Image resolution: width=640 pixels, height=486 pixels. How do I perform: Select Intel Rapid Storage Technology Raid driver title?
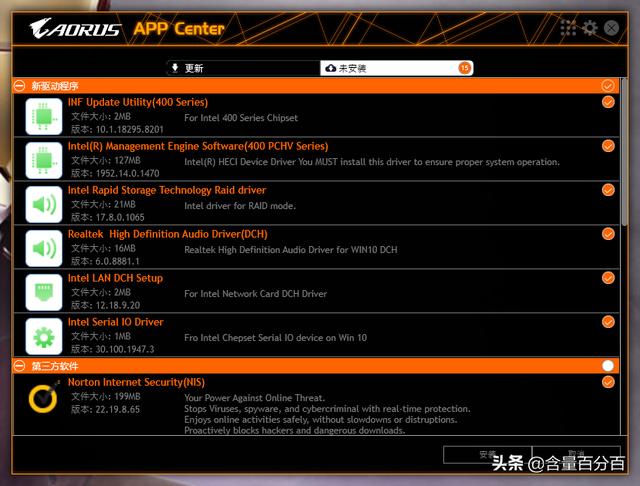[x=167, y=190]
